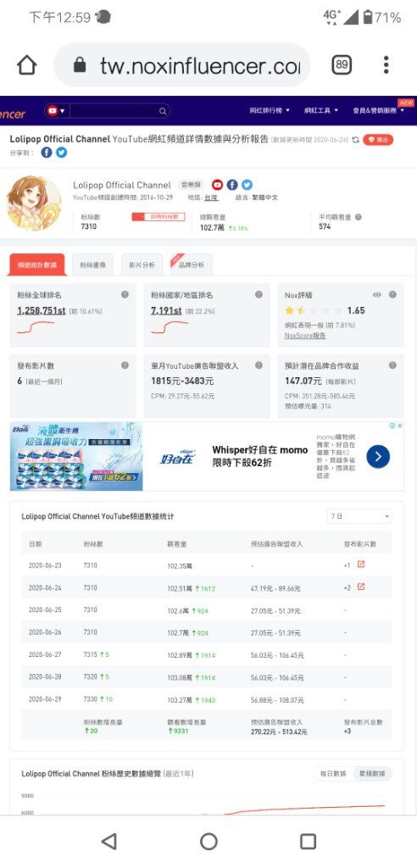Click the 即時粉絲數 live count button

point(158,217)
